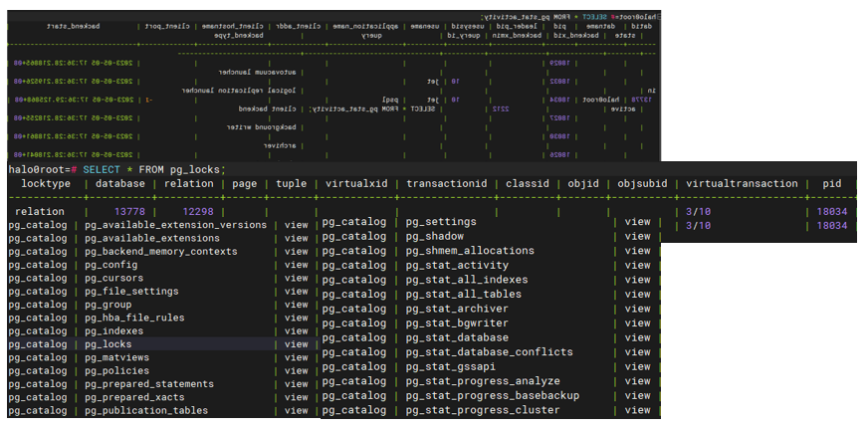This screenshot has width=868, height=428.
Task: Select the relation value 12298
Action: pos(198,211)
